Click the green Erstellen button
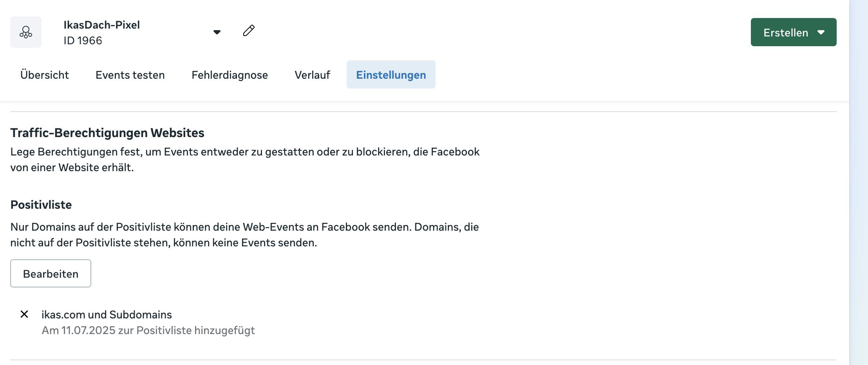 (794, 32)
